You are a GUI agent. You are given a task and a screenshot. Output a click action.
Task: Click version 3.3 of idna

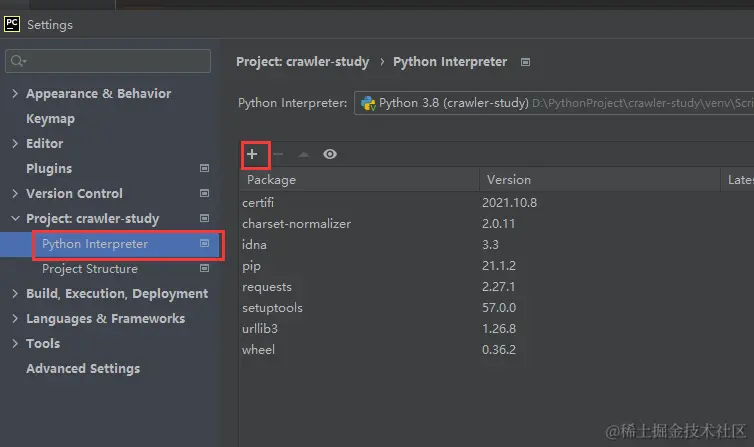click(490, 245)
